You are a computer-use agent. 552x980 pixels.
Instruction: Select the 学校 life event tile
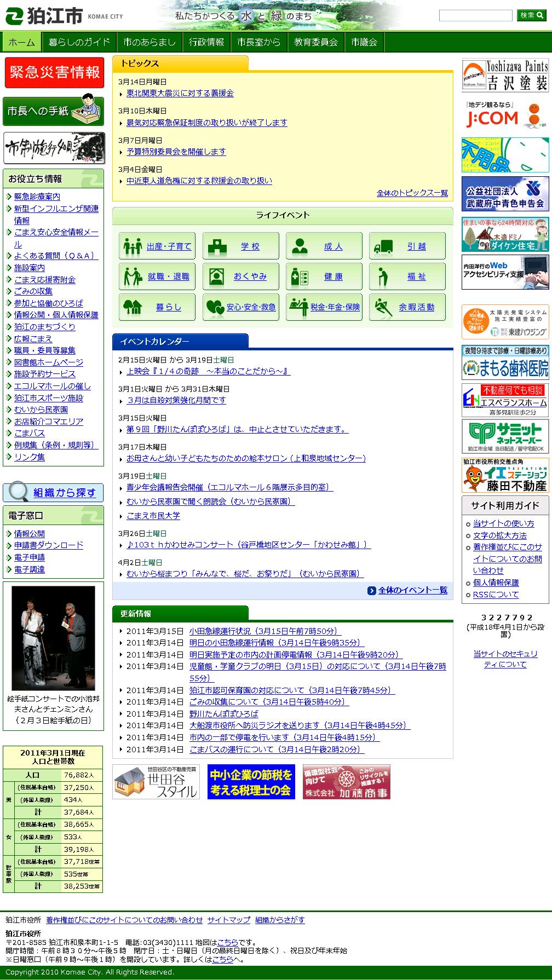click(240, 246)
